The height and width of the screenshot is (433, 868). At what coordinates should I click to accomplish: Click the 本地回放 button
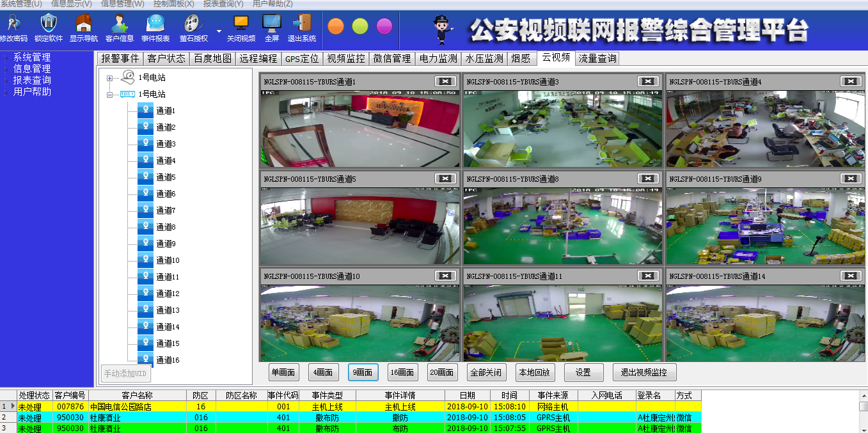(535, 372)
